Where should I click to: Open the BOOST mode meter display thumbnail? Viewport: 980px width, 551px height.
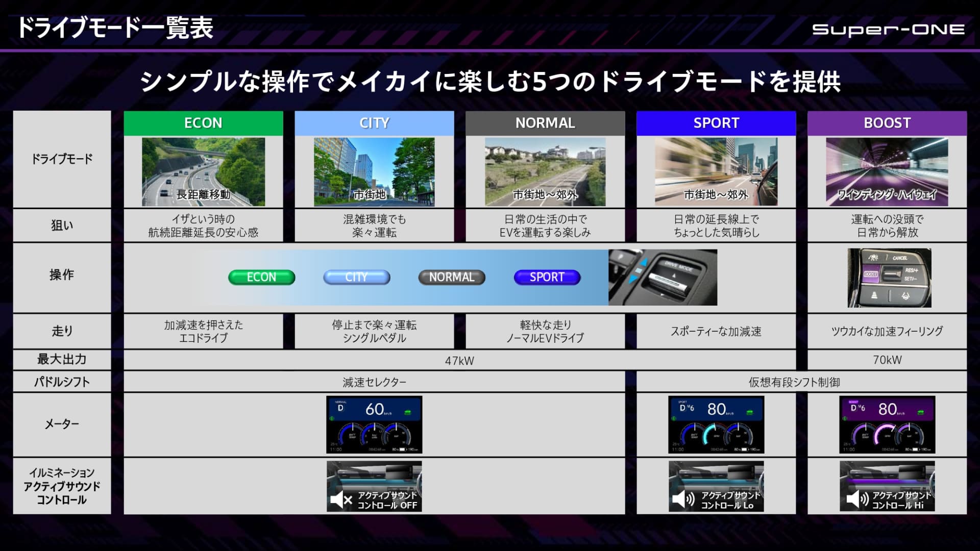click(887, 424)
